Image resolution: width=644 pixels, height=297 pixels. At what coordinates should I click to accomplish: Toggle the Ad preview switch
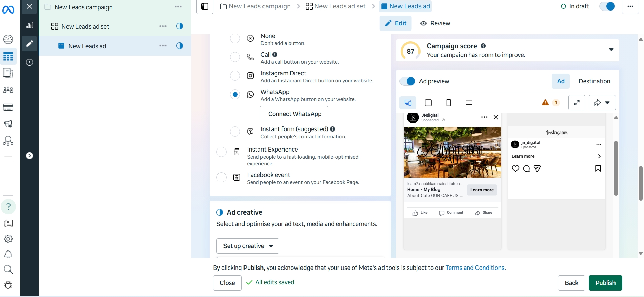click(407, 81)
